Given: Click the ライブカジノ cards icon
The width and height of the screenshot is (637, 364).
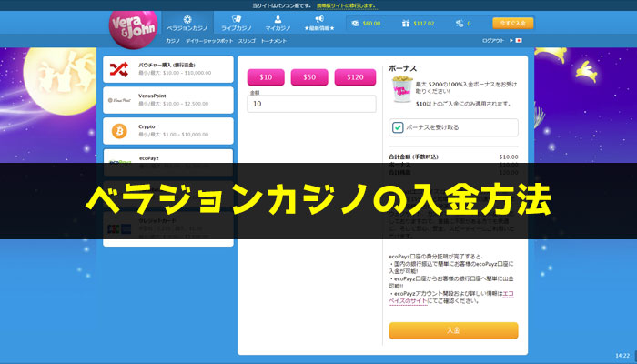Looking at the screenshot, I should [x=237, y=19].
